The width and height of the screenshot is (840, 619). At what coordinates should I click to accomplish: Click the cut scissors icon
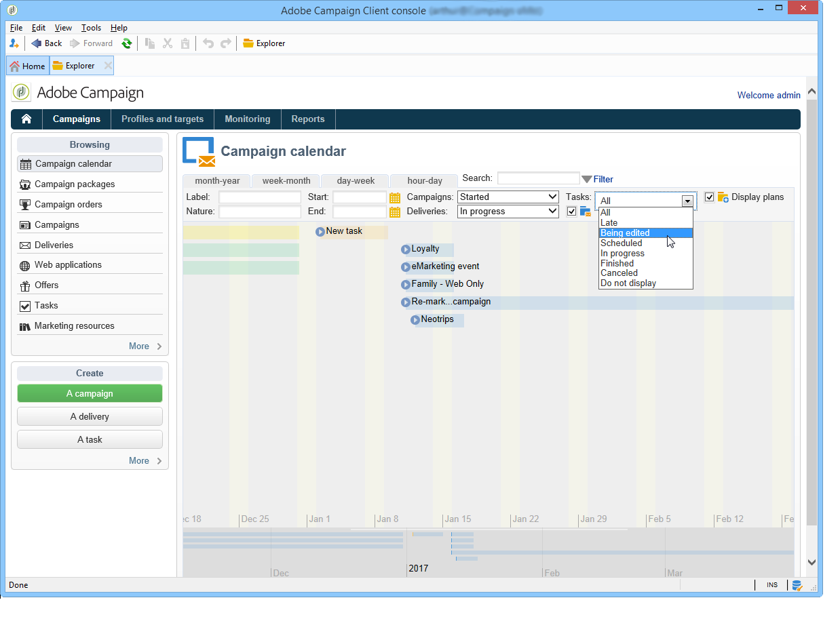168,43
